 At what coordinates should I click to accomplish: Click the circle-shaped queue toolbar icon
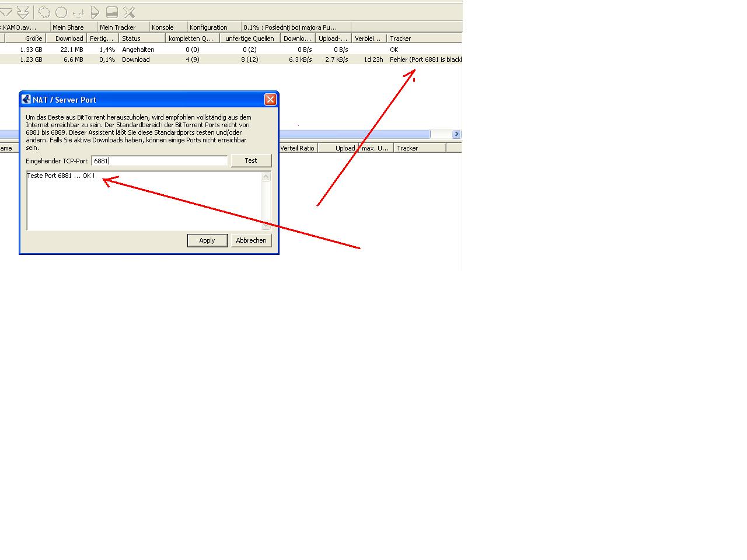[x=61, y=12]
